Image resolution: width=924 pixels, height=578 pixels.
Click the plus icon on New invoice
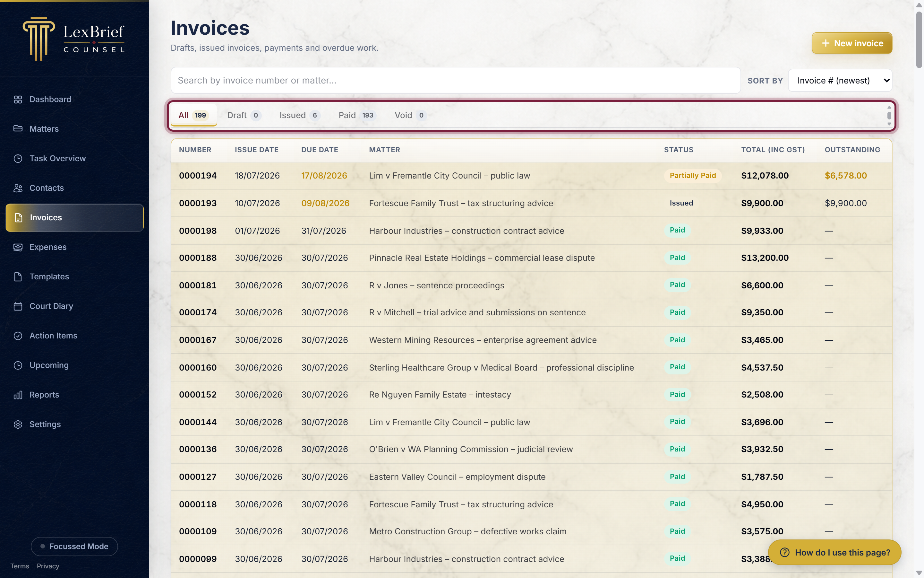(826, 43)
